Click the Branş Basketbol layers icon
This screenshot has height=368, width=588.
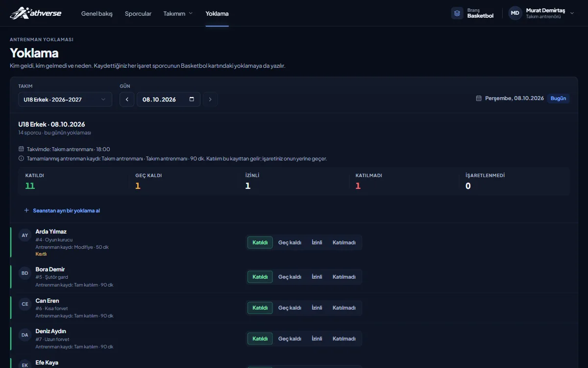click(x=457, y=13)
